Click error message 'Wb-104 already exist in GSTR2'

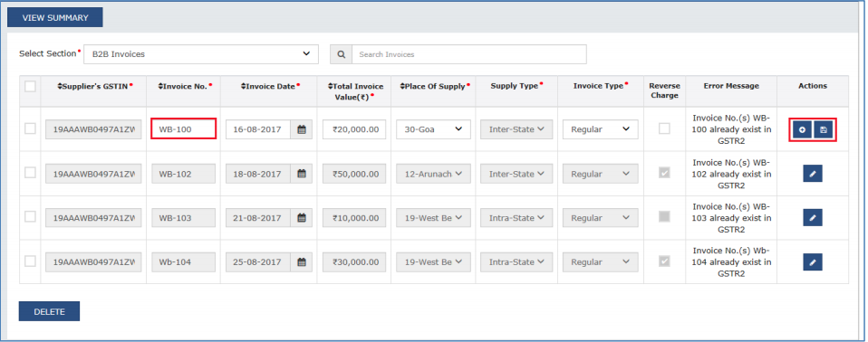click(x=731, y=262)
